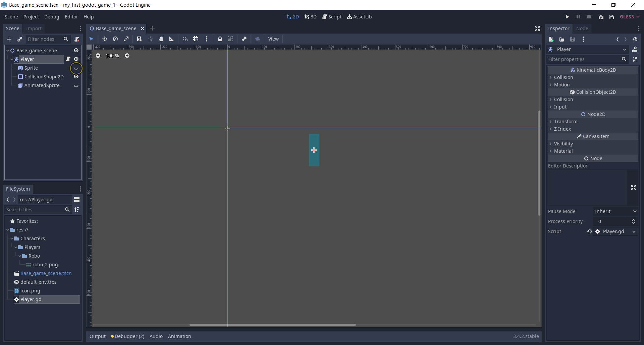The height and width of the screenshot is (345, 644).
Task: Activate the Pan Mode hand tool
Action: (x=161, y=39)
